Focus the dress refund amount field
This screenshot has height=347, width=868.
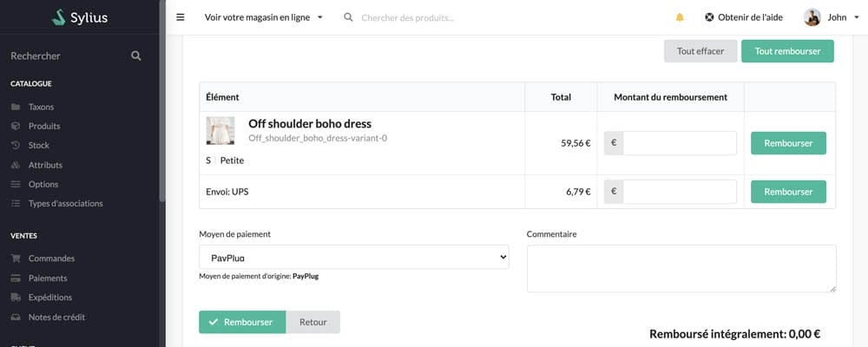(680, 143)
